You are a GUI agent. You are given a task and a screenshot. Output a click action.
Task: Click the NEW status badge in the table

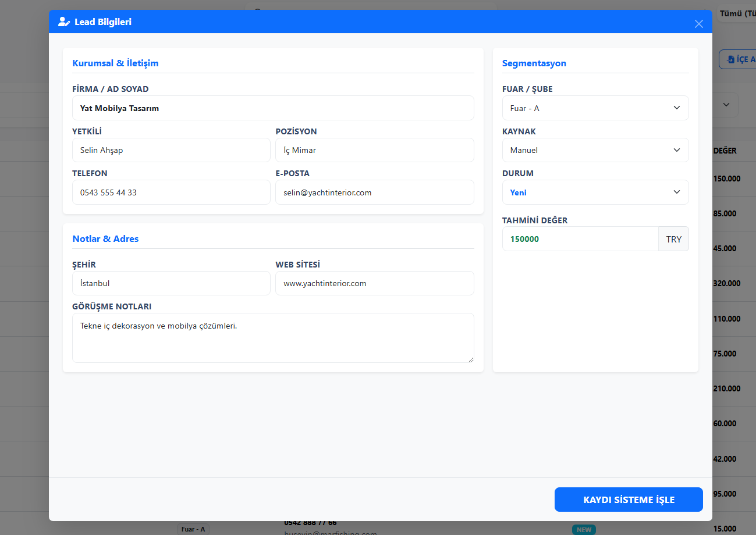click(584, 530)
